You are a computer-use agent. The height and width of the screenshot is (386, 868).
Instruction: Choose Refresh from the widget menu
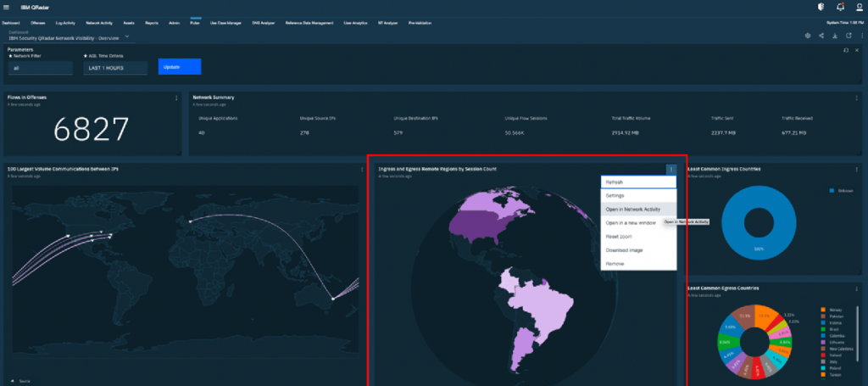tap(638, 182)
